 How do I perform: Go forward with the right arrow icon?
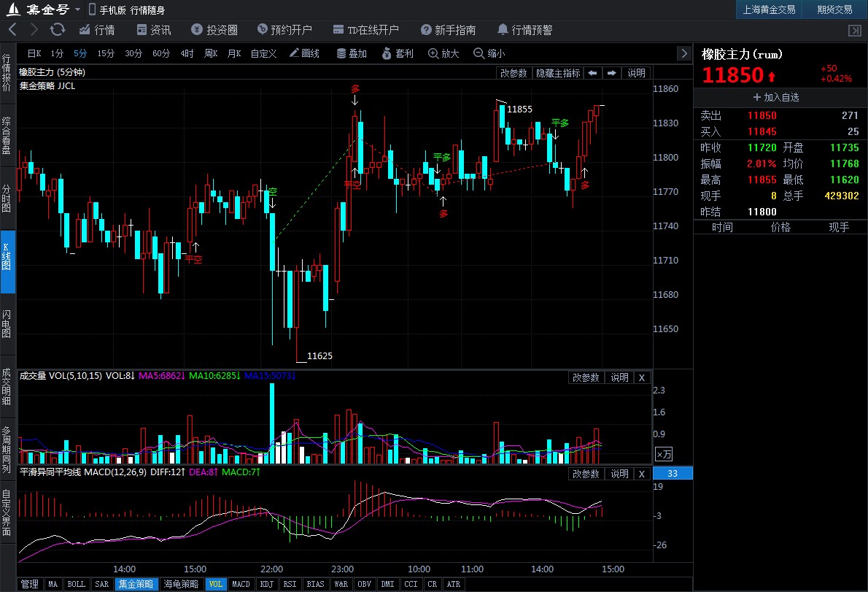pyautogui.click(x=34, y=29)
